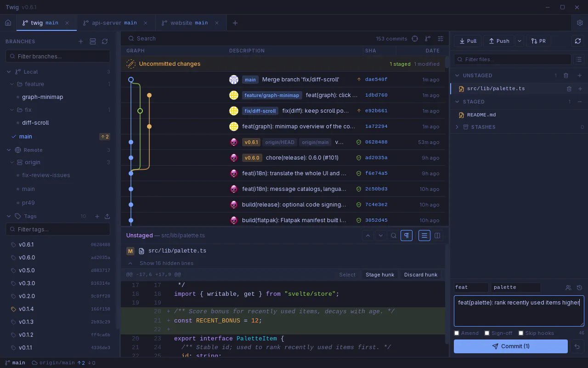This screenshot has width=588, height=368.
Task: Enable the Sign-off checkbox
Action: (487, 333)
